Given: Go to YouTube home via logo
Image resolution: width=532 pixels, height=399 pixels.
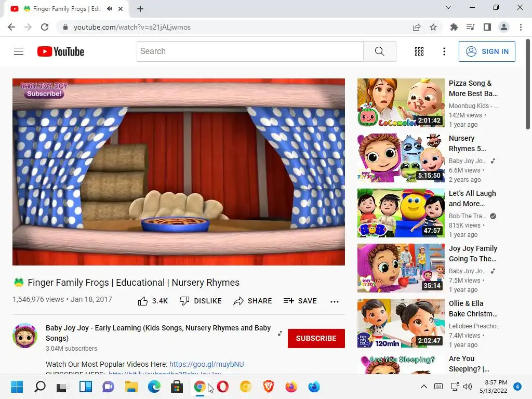Looking at the screenshot, I should click(x=61, y=51).
